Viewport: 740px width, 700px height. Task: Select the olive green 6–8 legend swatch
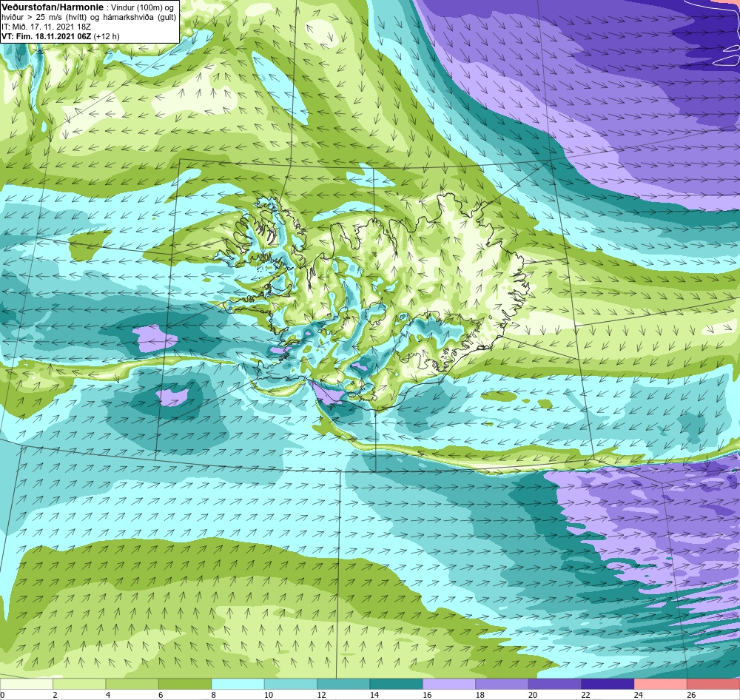(x=185, y=684)
